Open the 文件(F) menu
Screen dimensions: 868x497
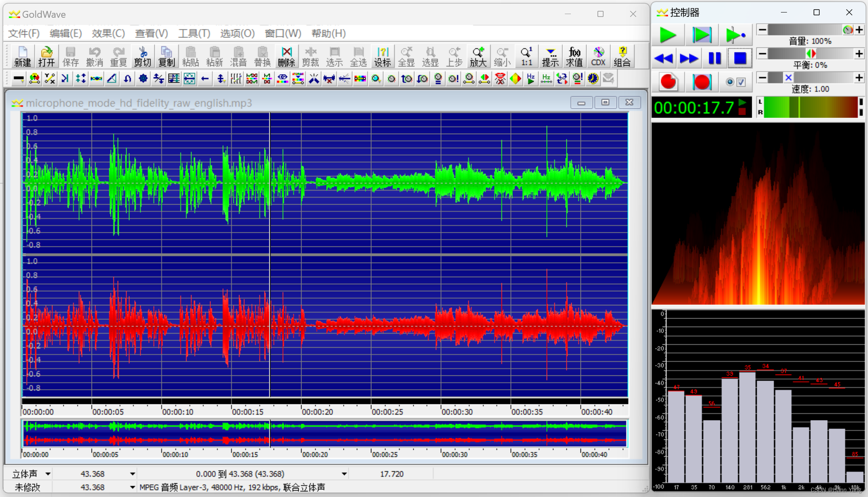(x=24, y=33)
